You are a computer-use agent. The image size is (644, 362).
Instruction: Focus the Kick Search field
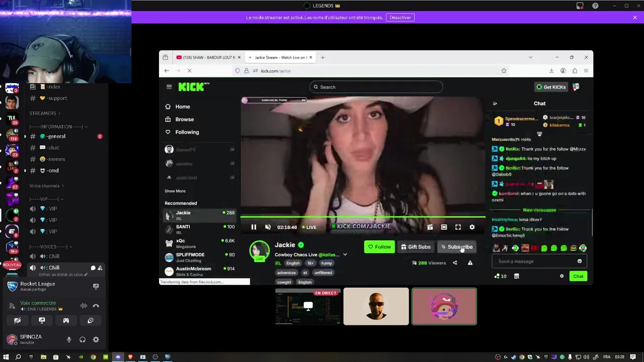[376, 87]
